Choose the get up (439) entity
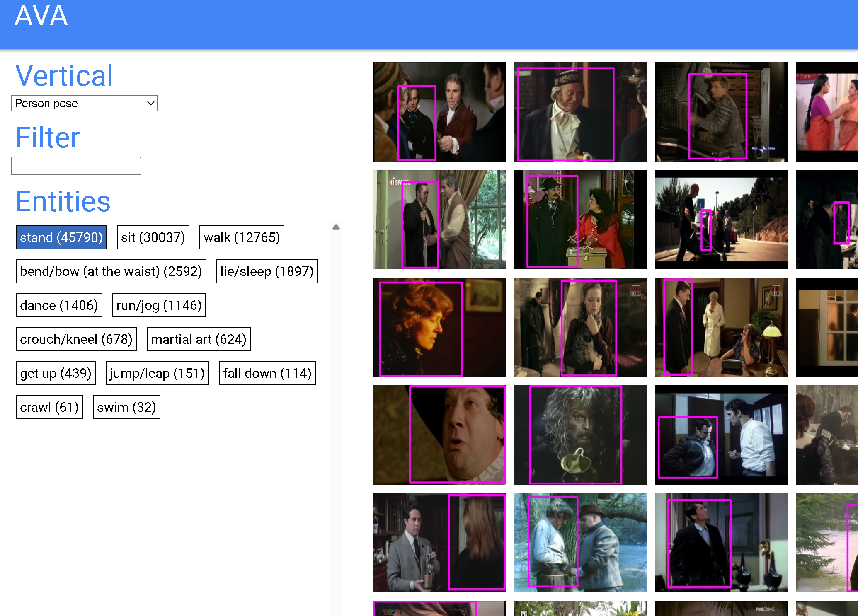 click(56, 373)
